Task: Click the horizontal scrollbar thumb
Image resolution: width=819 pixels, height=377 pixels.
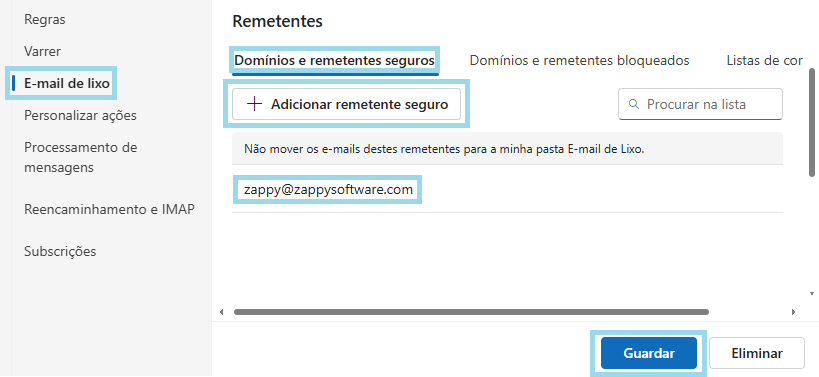Action: [471, 312]
